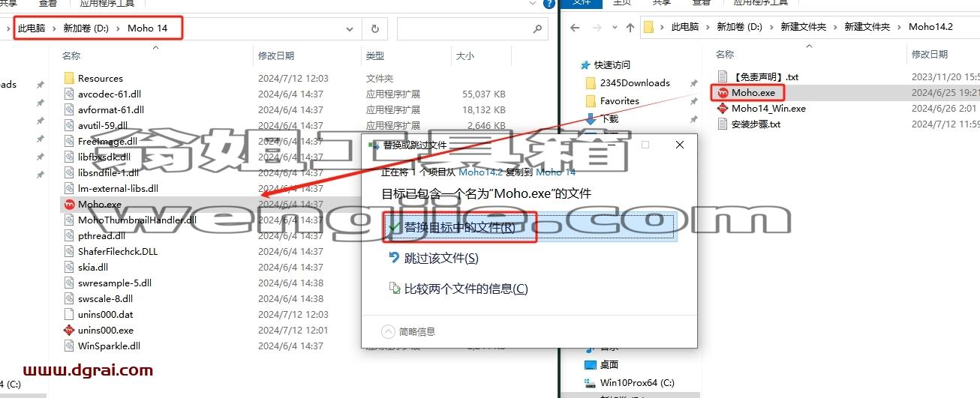980x398 pixels.
Task: Open the 2345Downloads folder icon in sidebar
Action: 591,82
